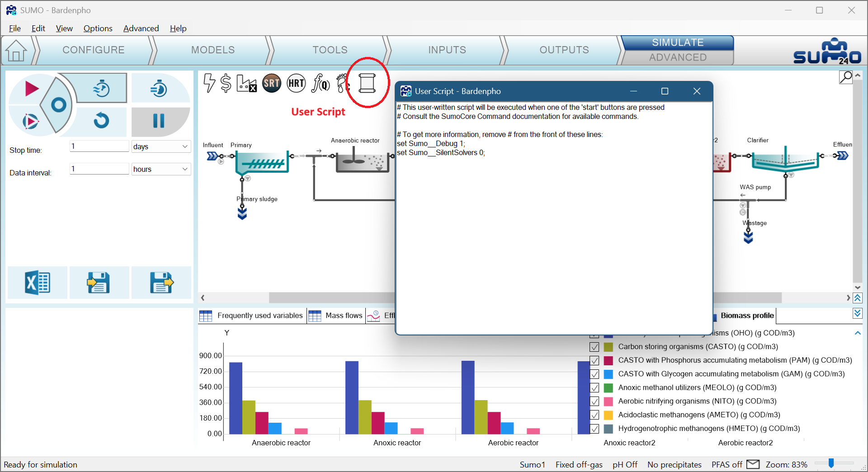Screen dimensions: 868x472
Task: Click the Stop time input field
Action: coord(99,146)
